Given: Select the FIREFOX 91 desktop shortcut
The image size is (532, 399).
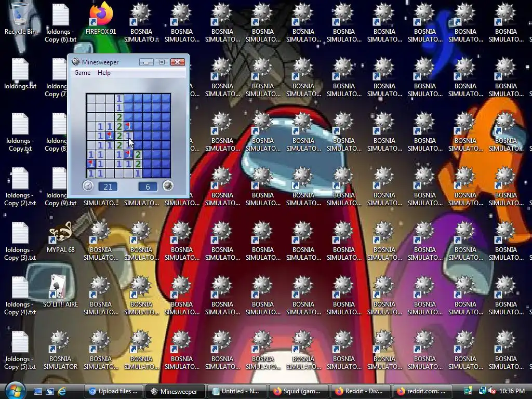Looking at the screenshot, I should click(101, 19).
